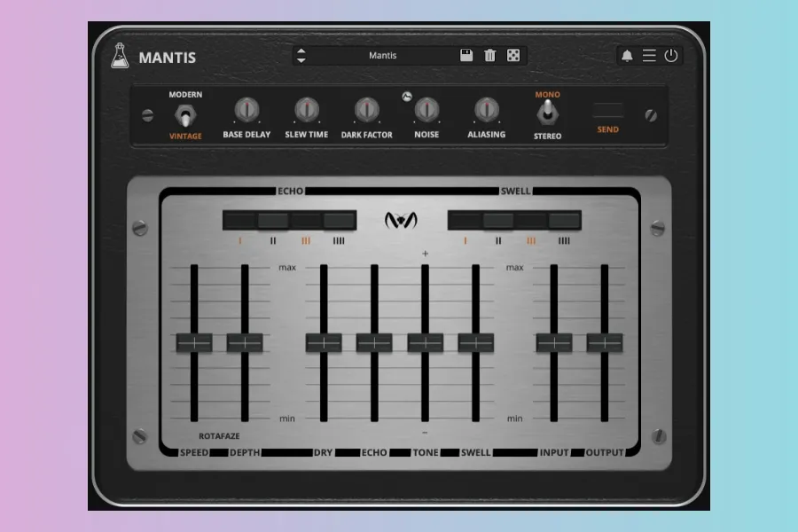This screenshot has width=798, height=532.
Task: Click the preset up/down stepper arrows
Action: pyautogui.click(x=301, y=56)
